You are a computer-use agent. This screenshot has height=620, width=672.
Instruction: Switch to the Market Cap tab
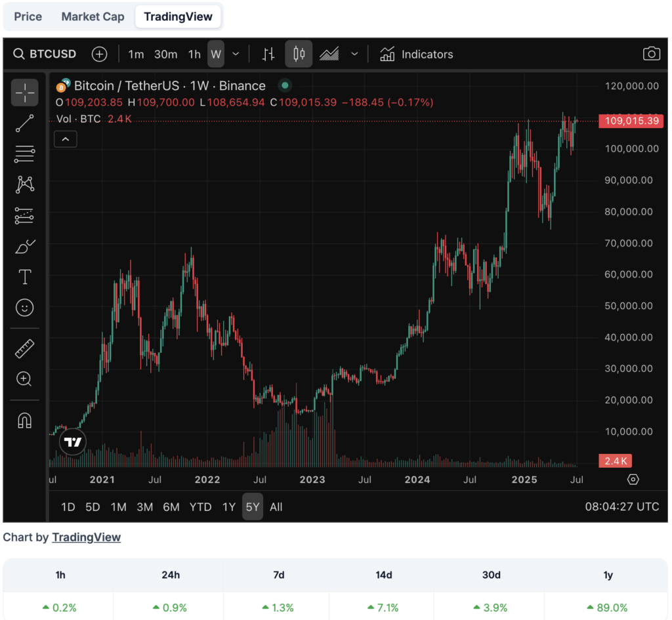93,16
